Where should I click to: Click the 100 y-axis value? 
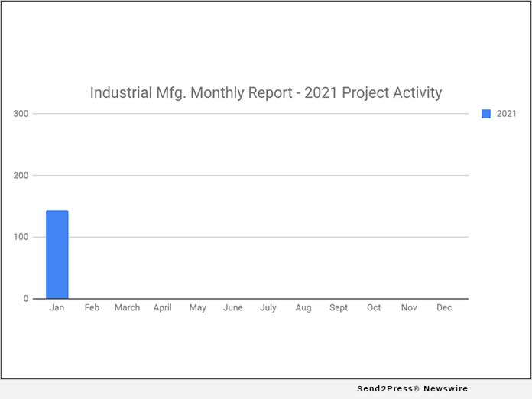tap(21, 237)
